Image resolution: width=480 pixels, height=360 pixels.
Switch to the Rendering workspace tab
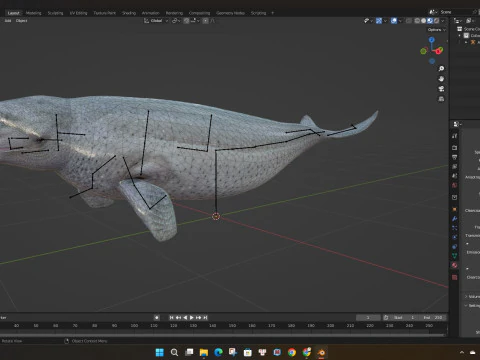coord(174,13)
